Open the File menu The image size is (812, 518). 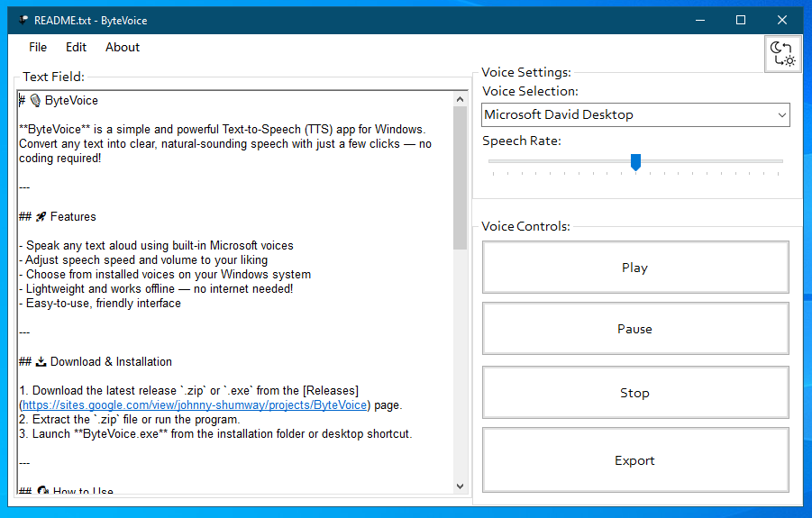click(x=38, y=47)
